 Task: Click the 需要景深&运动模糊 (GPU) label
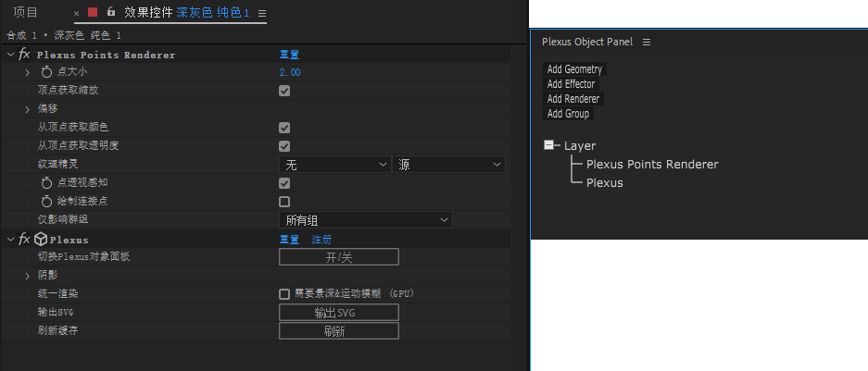pyautogui.click(x=355, y=293)
